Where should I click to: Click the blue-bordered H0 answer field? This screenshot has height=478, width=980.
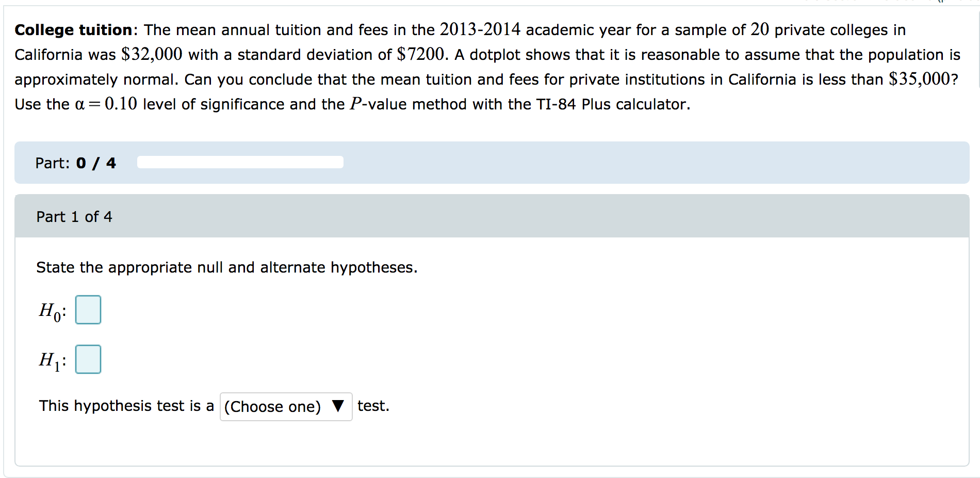(x=88, y=310)
